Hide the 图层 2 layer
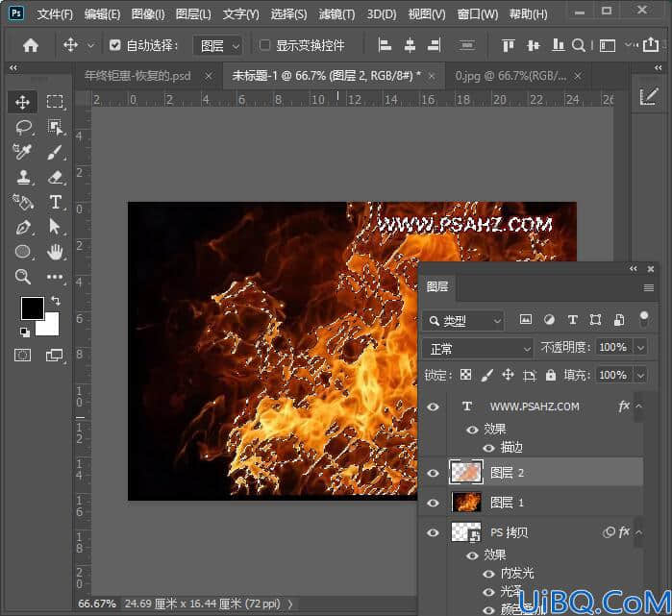The image size is (672, 616). (433, 473)
